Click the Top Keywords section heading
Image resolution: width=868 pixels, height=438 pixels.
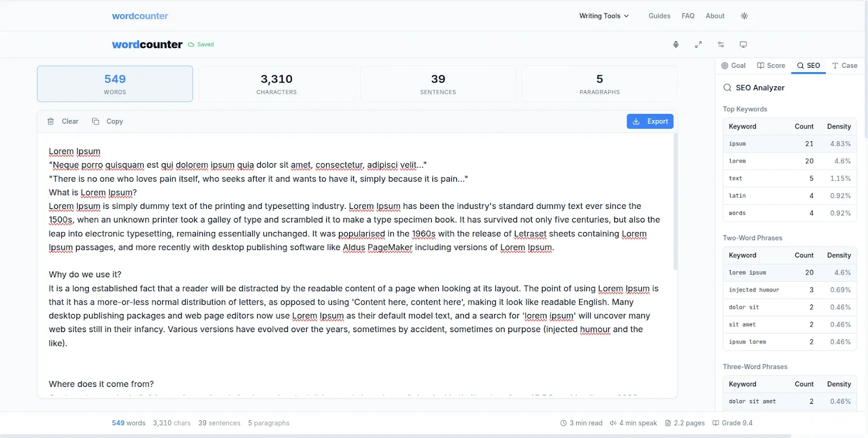coord(745,109)
